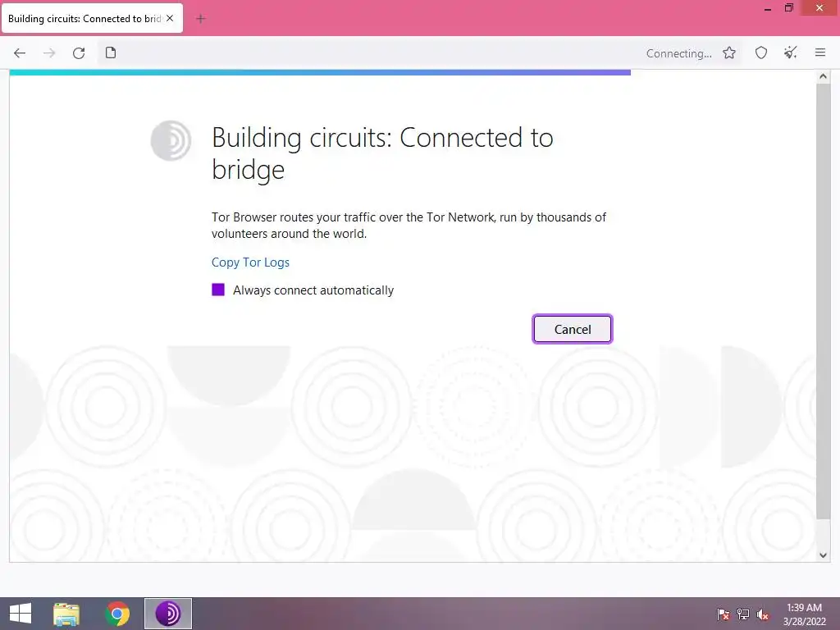840x630 pixels.
Task: Cancel the Tor connection
Action: 572,329
